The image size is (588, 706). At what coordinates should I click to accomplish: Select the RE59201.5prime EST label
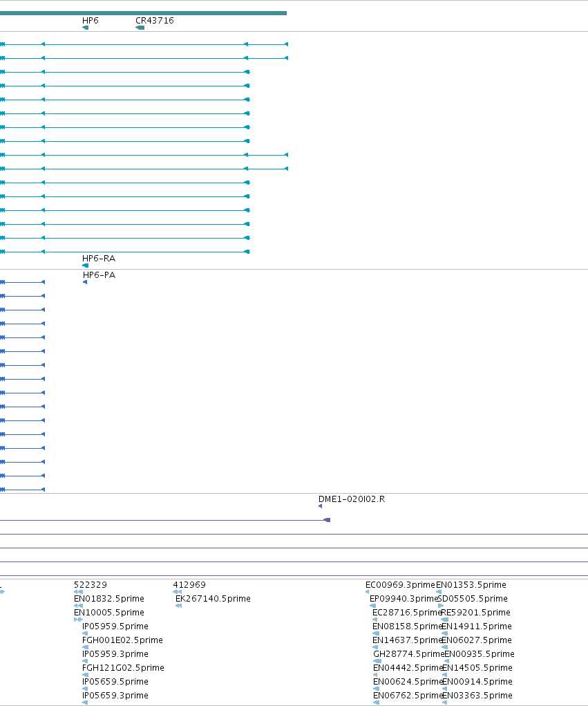pos(475,613)
